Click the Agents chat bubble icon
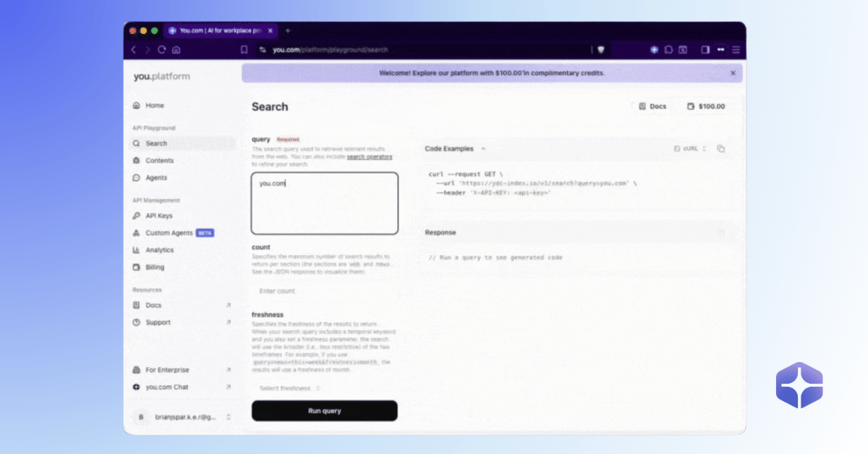The width and height of the screenshot is (868, 454). (136, 178)
